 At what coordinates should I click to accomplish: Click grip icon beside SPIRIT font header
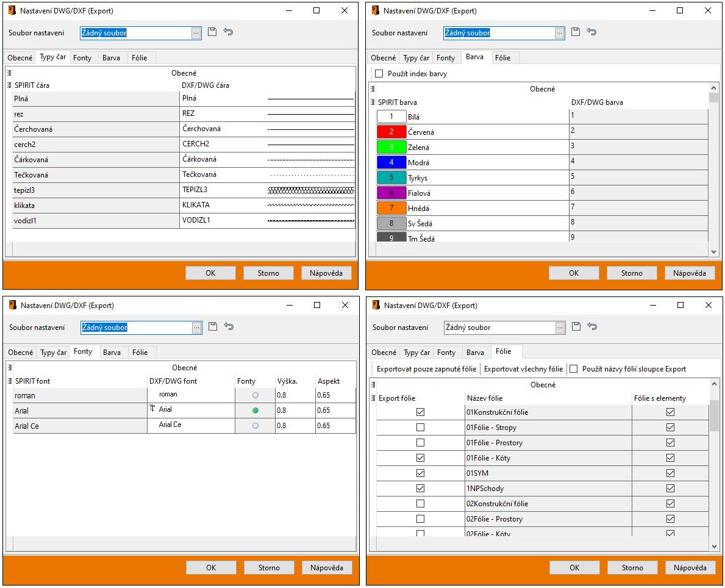[x=9, y=381]
